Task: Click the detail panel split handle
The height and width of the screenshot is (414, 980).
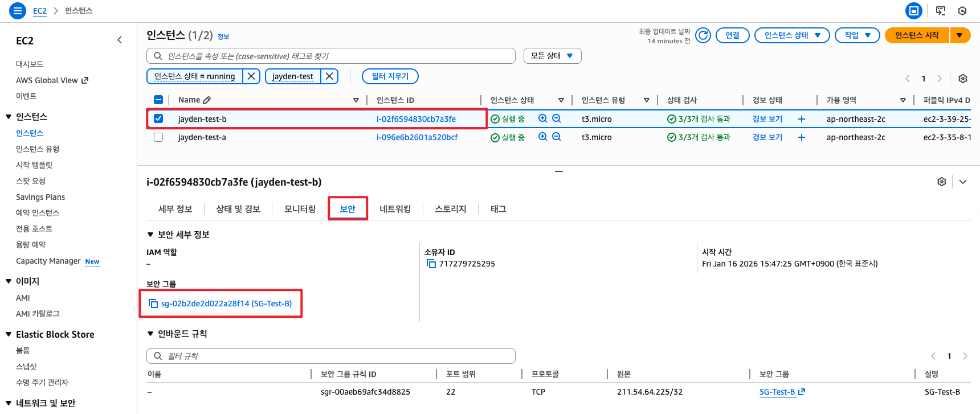Action: point(559,171)
